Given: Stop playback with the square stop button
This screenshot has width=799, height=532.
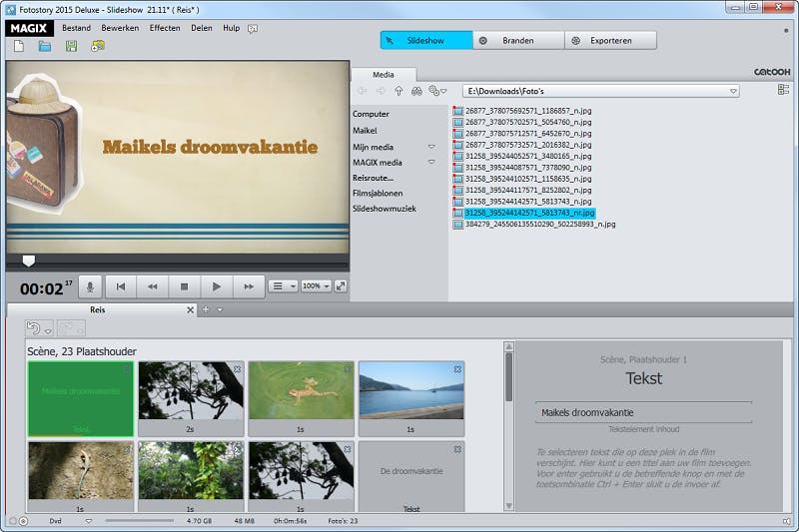Looking at the screenshot, I should tap(184, 286).
